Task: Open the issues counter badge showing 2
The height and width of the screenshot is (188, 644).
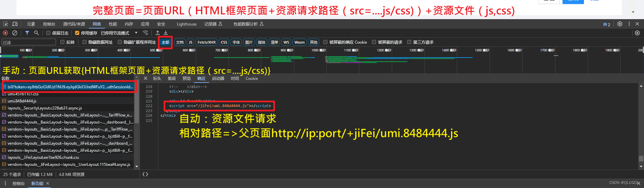Action: [x=607, y=24]
